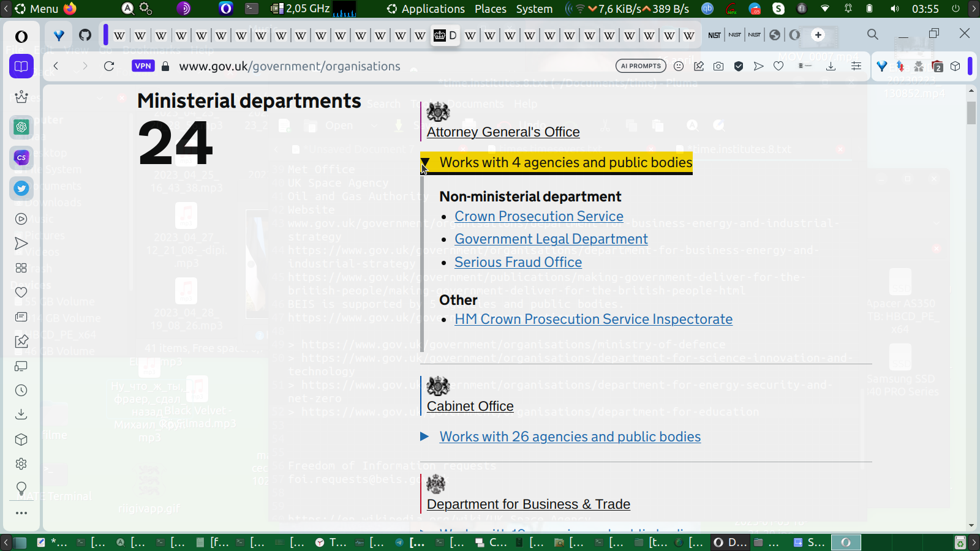Click the paper-plane send icon in address bar
980x551 pixels.
[x=759, y=66]
